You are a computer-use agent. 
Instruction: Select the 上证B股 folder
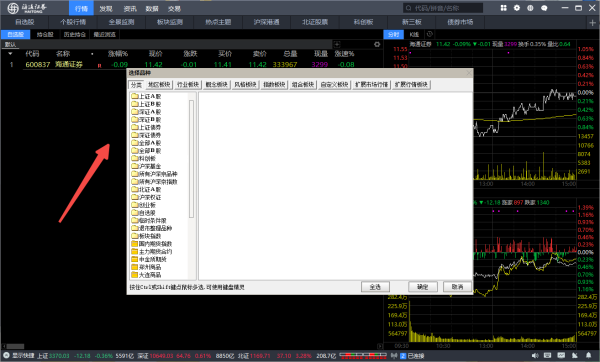coord(146,104)
